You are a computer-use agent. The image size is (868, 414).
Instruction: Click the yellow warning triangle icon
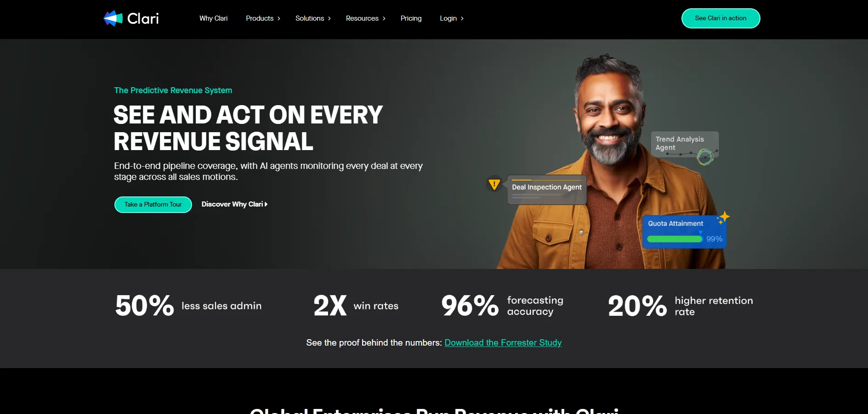(494, 185)
